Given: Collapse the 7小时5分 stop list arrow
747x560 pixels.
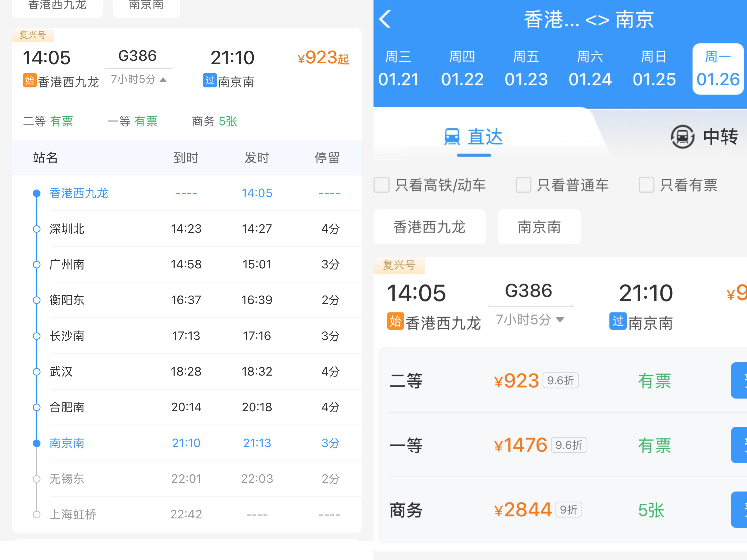Looking at the screenshot, I should click(x=163, y=80).
